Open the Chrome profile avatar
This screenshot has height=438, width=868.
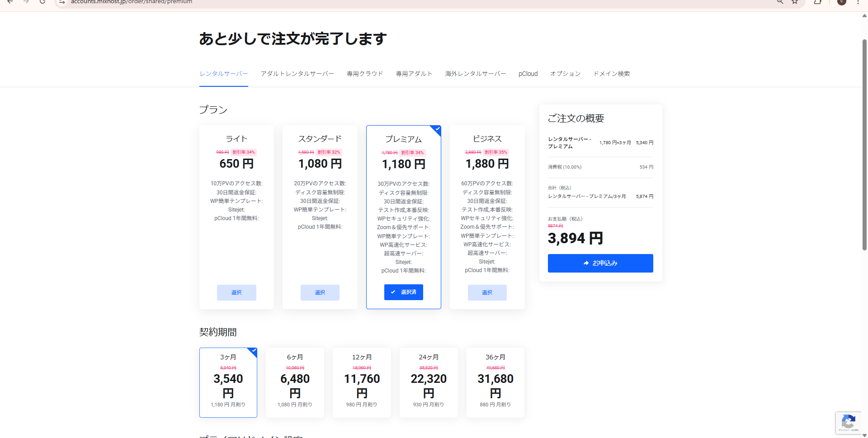coord(841,2)
